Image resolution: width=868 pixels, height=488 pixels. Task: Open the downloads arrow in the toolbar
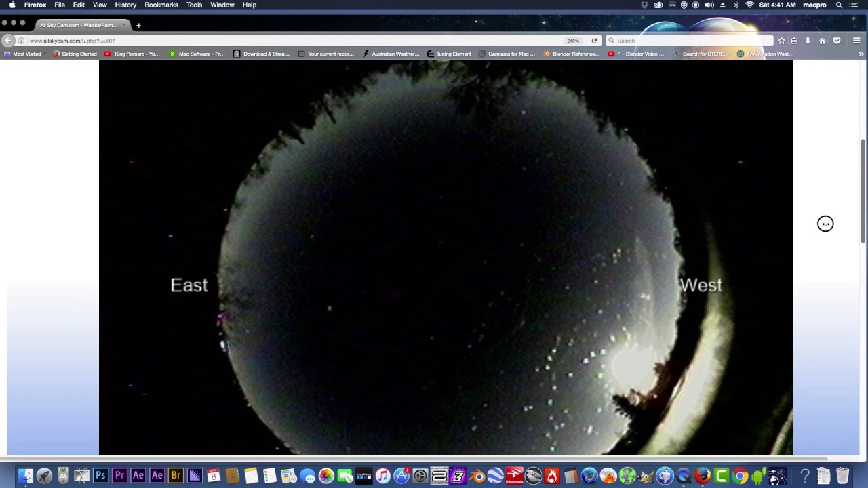(x=808, y=41)
